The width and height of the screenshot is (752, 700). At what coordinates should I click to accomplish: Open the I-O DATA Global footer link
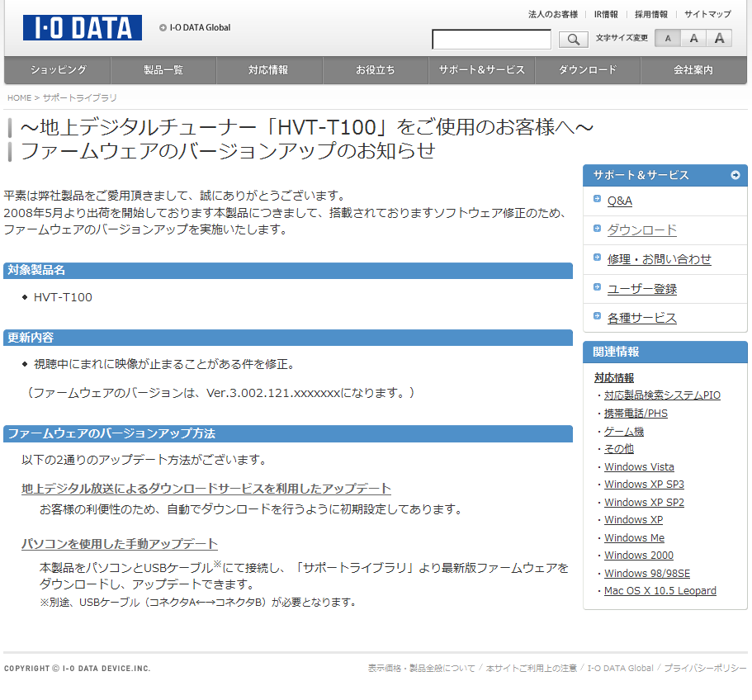[x=621, y=669]
